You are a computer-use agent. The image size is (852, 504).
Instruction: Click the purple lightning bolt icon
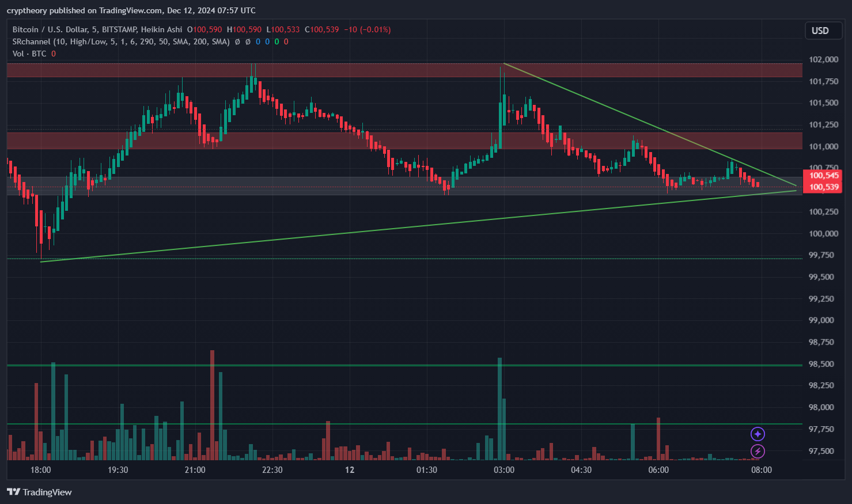point(758,451)
